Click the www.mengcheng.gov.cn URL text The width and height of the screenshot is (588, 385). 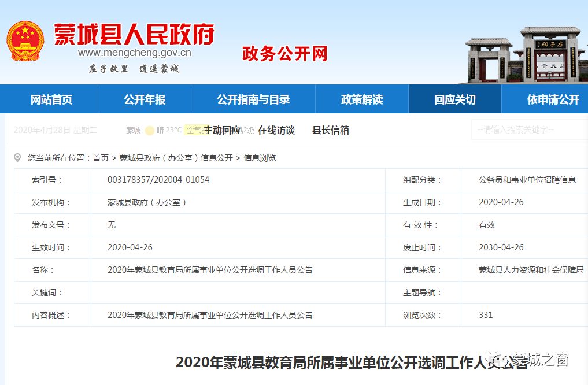pyautogui.click(x=135, y=54)
